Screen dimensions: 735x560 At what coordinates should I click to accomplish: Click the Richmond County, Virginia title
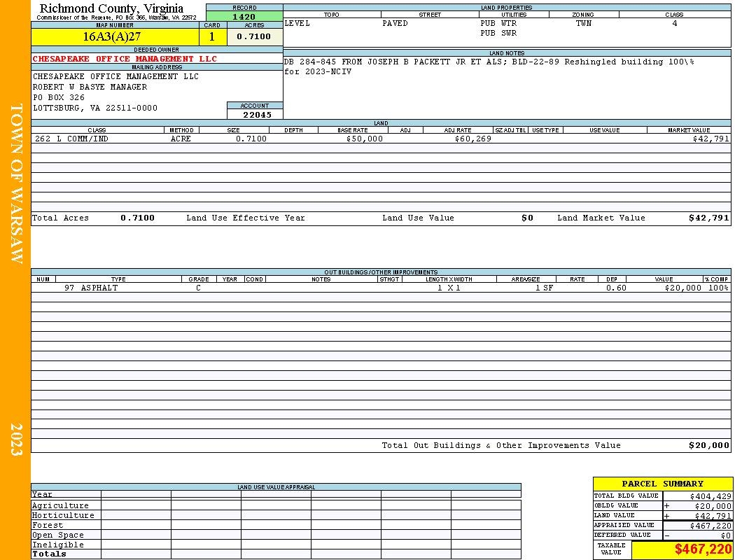[x=111, y=8]
